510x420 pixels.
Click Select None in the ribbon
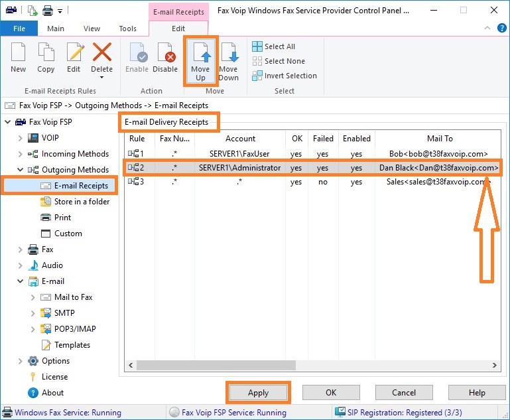[x=279, y=61]
